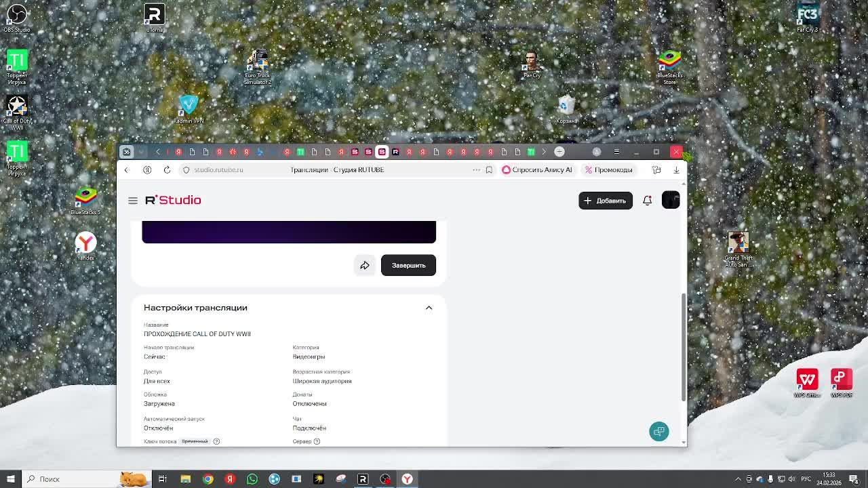Click the page vertical scrollbar

684,347
